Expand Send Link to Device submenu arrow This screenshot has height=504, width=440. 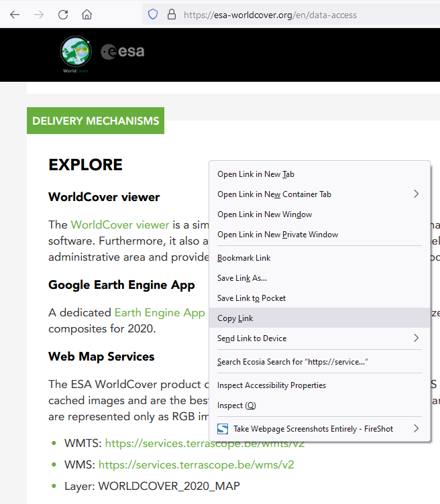tap(417, 338)
